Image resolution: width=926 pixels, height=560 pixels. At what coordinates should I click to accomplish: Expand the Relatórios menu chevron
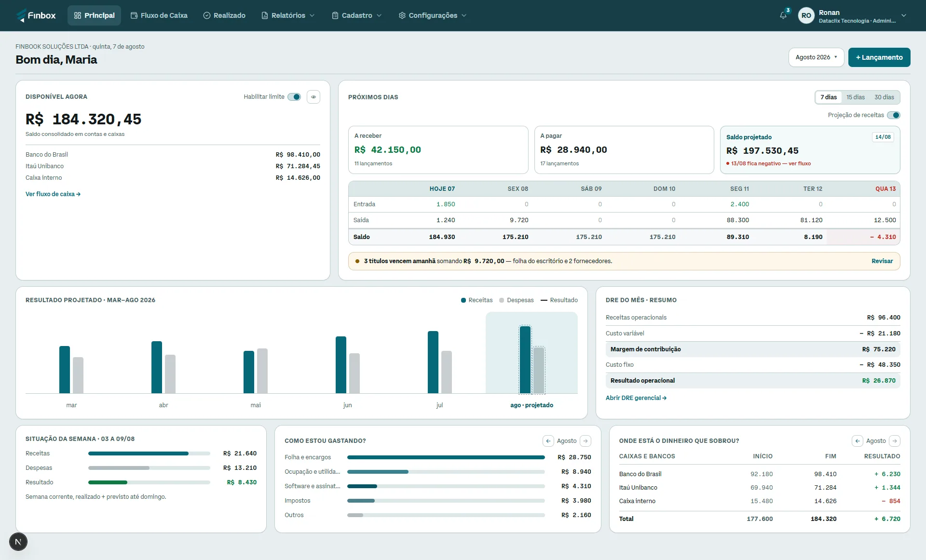click(312, 15)
